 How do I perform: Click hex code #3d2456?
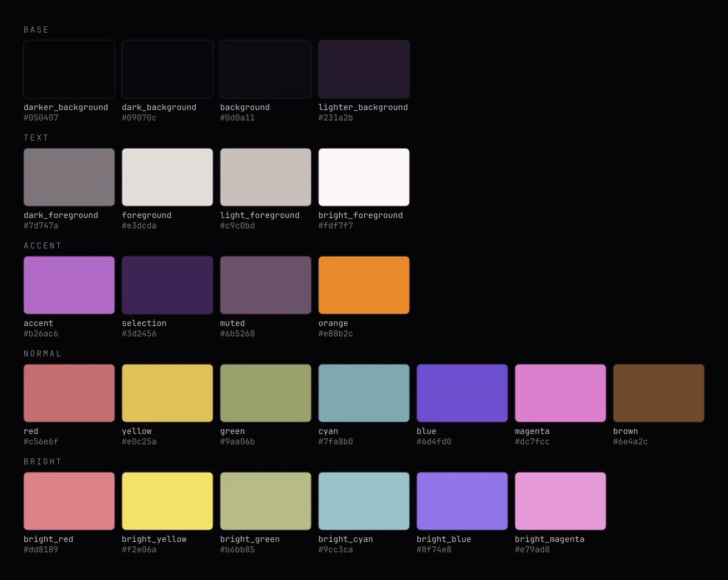[139, 334]
